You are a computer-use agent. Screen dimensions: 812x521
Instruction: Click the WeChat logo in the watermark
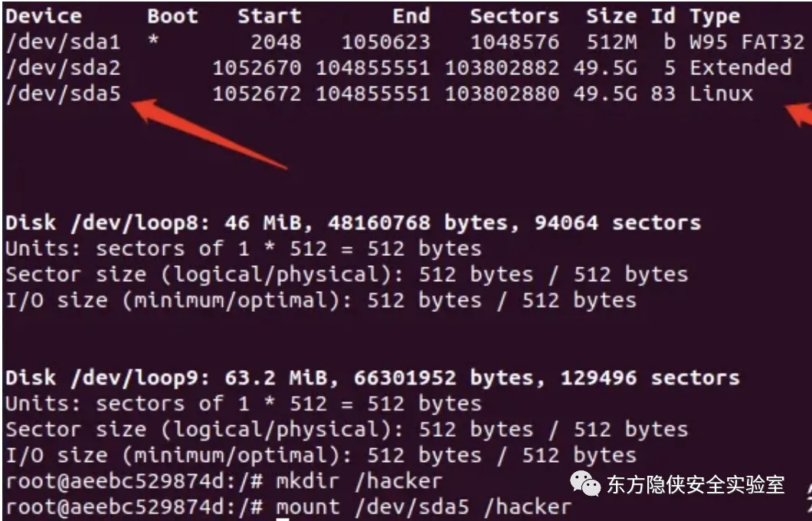[586, 484]
